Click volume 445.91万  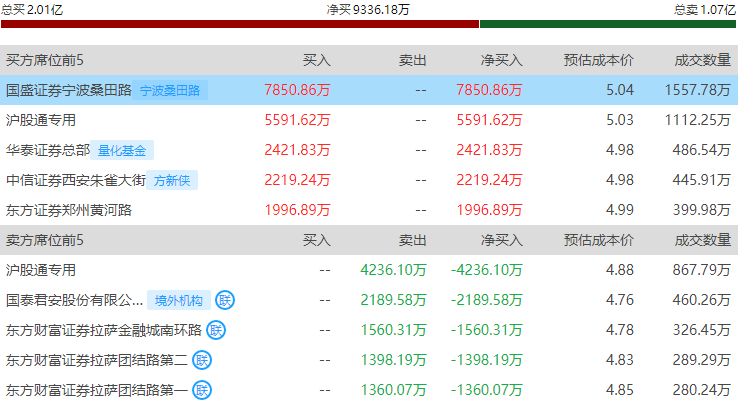(702, 180)
